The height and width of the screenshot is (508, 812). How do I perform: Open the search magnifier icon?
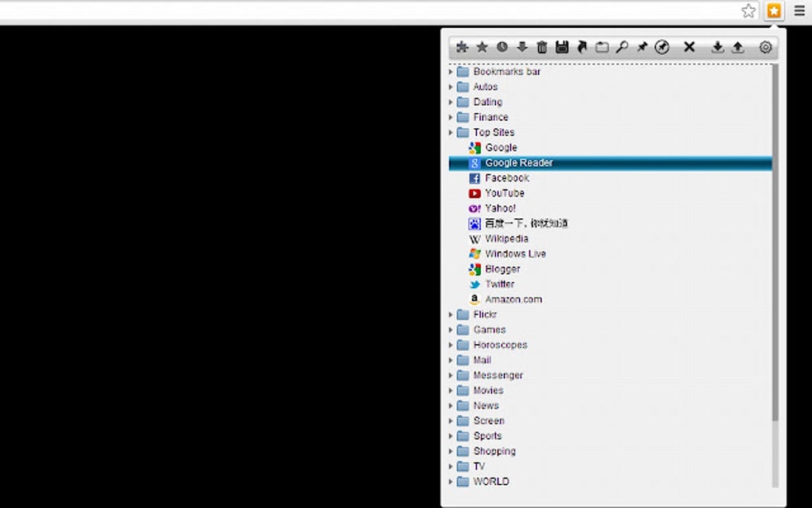tap(622, 47)
